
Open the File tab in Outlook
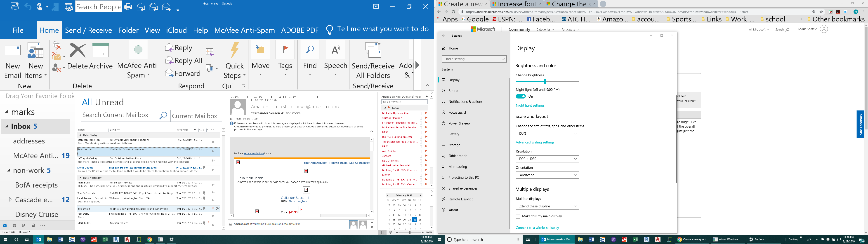click(18, 30)
